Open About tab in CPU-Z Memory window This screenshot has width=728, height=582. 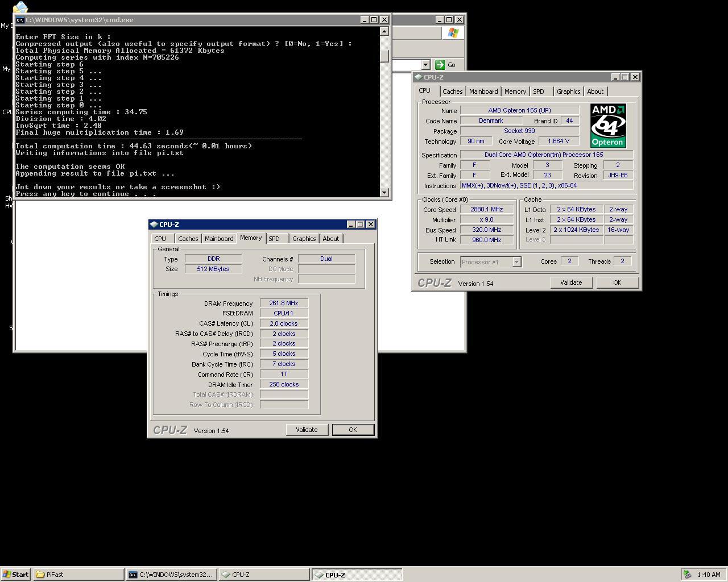(x=331, y=239)
